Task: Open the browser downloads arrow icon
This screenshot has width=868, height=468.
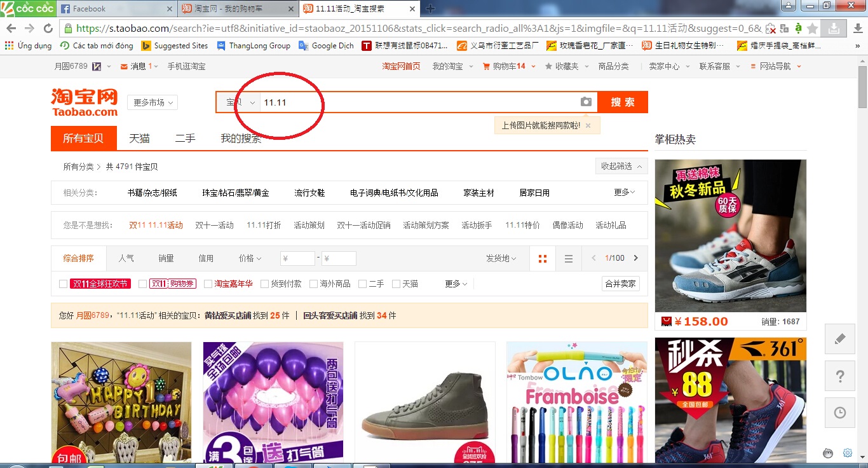Action: point(833,29)
